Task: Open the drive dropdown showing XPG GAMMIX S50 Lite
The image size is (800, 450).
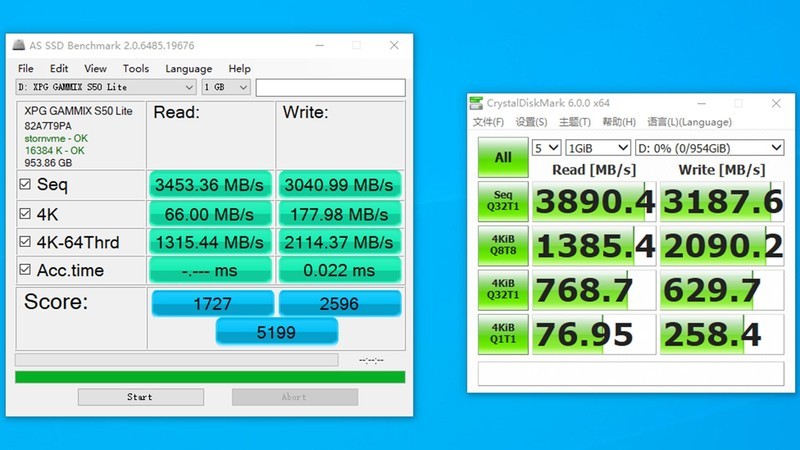Action: coord(106,87)
